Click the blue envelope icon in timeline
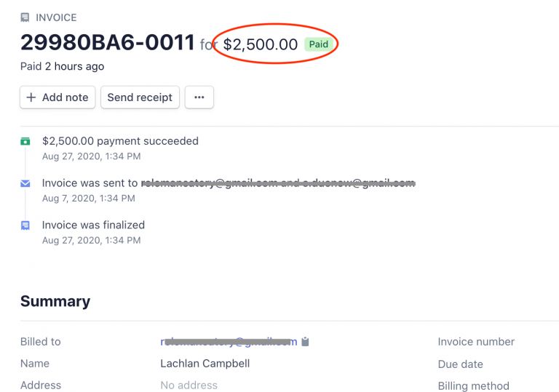This screenshot has height=392, width=559. click(x=25, y=184)
